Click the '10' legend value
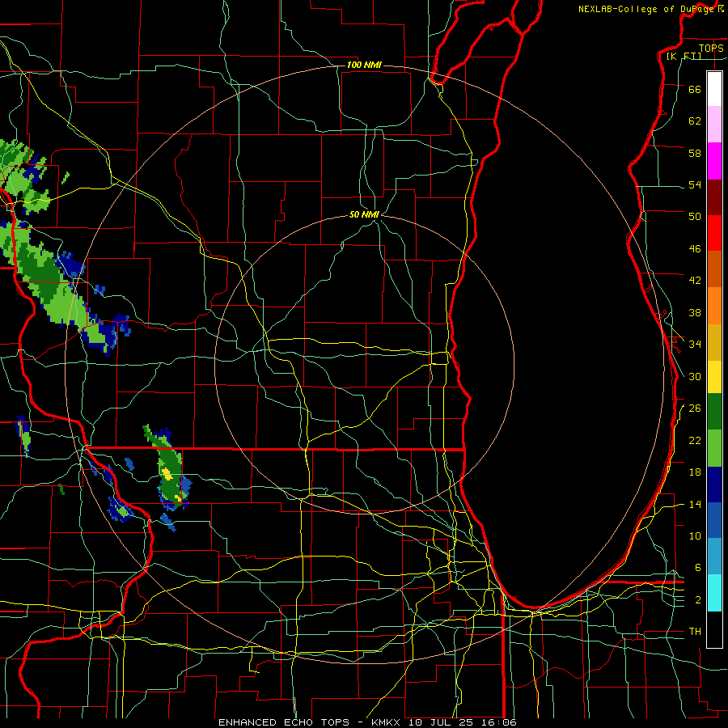The image size is (728, 728). point(695,535)
